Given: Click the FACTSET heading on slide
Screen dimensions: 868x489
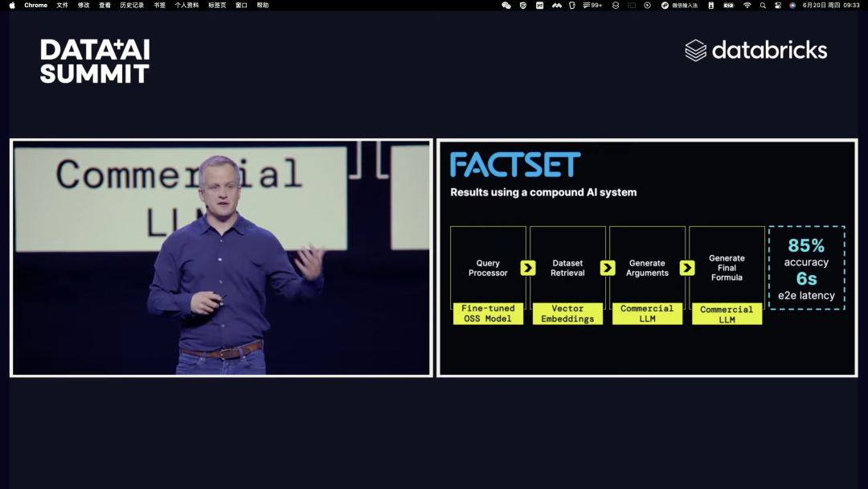Looking at the screenshot, I should pyautogui.click(x=515, y=165).
